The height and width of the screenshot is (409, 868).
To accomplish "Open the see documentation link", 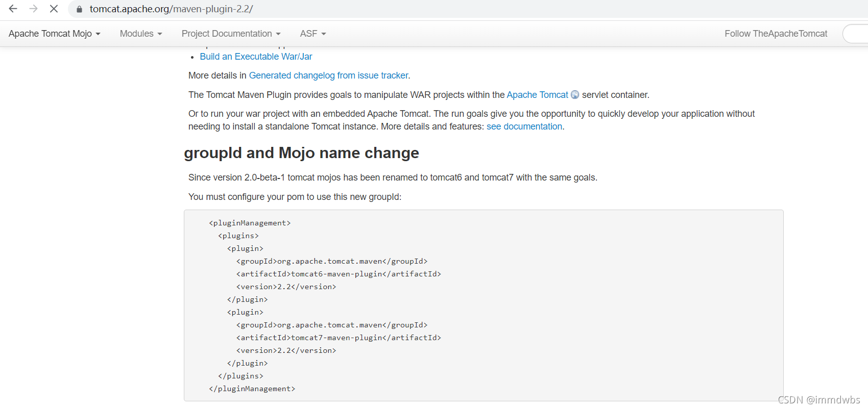I will pos(524,126).
